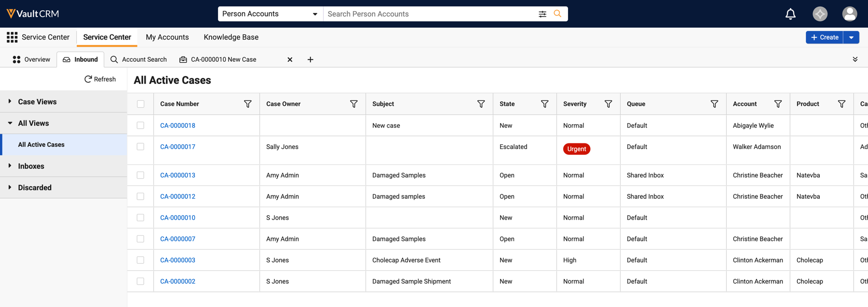Open the advanced search filter sliders icon
The width and height of the screenshot is (868, 307).
542,14
